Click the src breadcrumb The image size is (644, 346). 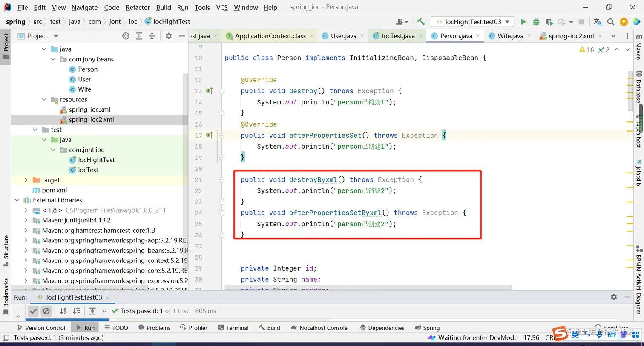[x=38, y=22]
